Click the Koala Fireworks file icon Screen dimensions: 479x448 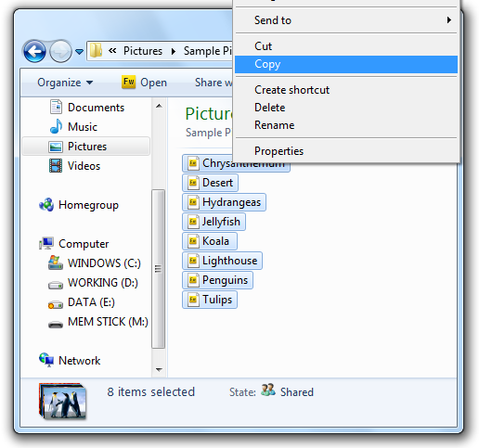[193, 241]
